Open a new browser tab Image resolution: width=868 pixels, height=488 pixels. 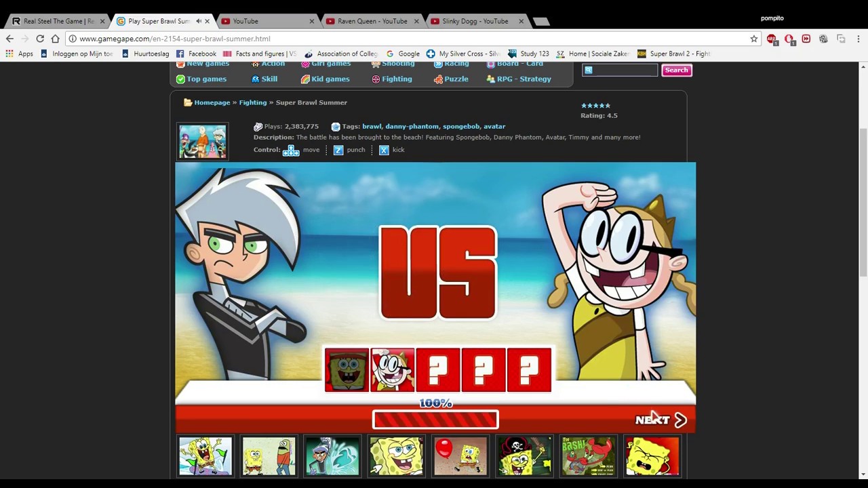540,21
